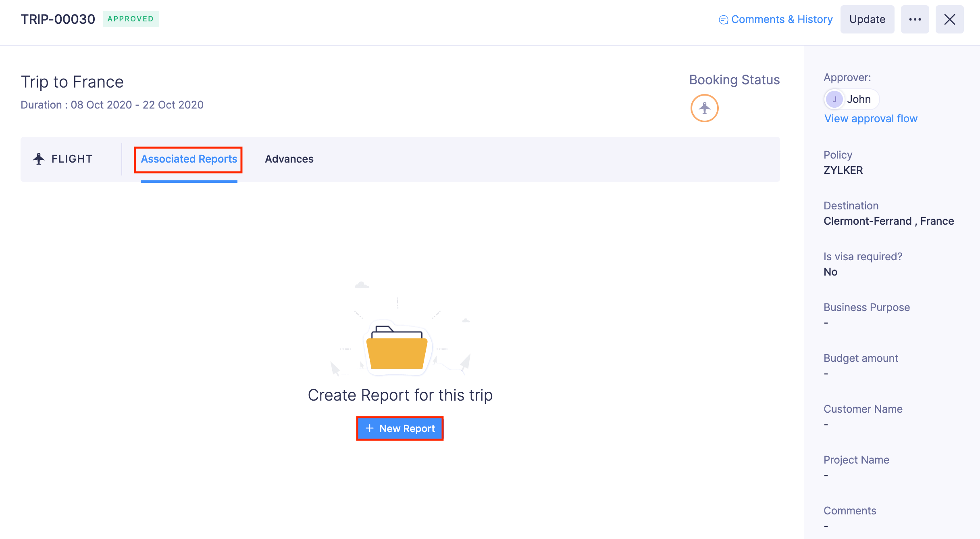Click the Update button

pos(867,19)
